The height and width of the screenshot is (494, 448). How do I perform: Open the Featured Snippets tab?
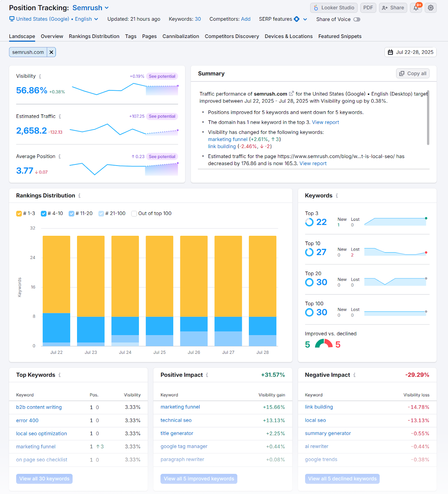pos(340,36)
